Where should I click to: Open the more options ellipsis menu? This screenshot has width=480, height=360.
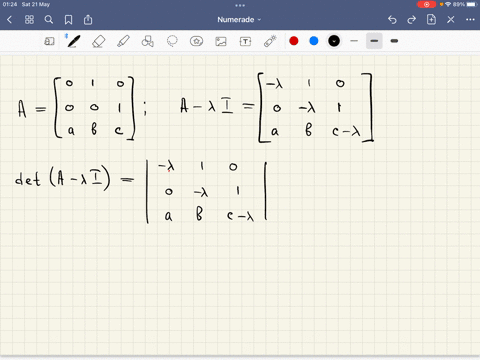coord(470,20)
